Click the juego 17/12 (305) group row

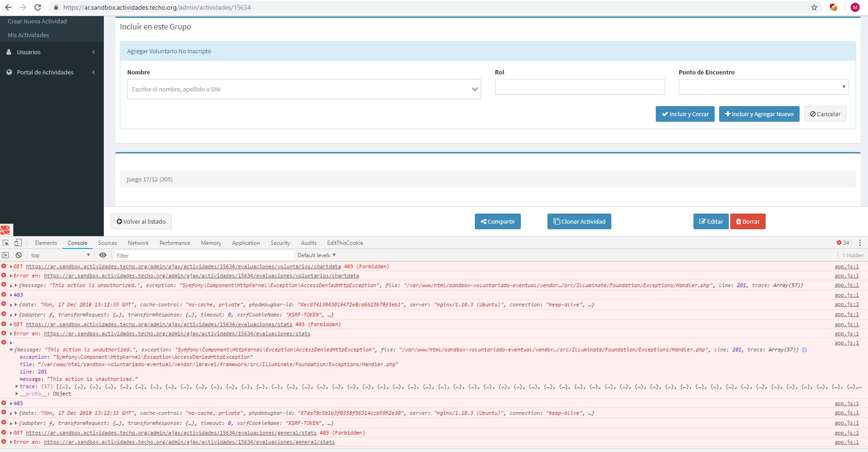pyautogui.click(x=488, y=179)
